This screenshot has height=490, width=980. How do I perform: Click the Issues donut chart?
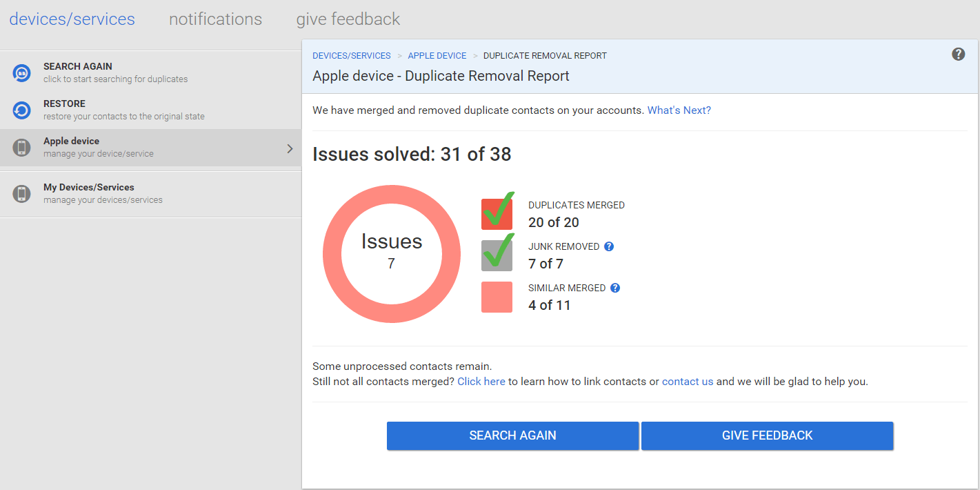391,253
